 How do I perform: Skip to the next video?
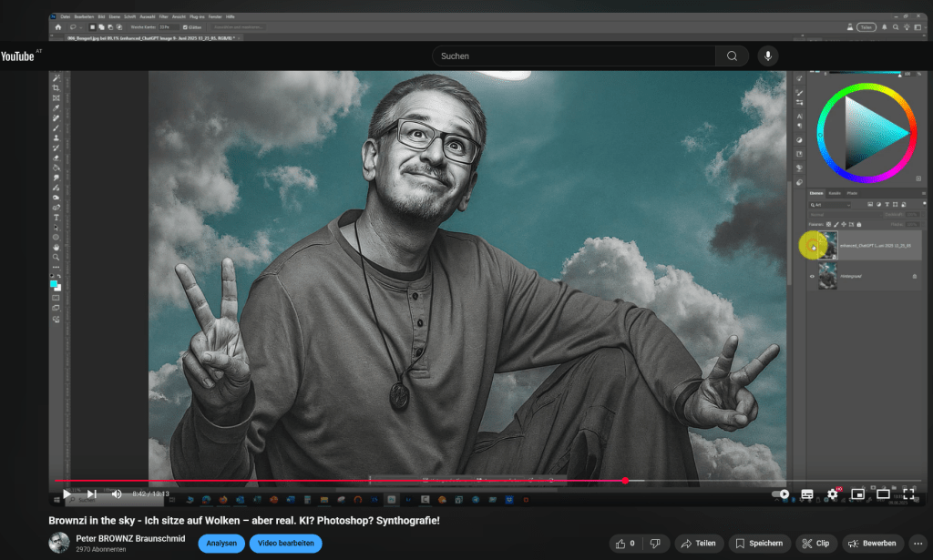(91, 494)
